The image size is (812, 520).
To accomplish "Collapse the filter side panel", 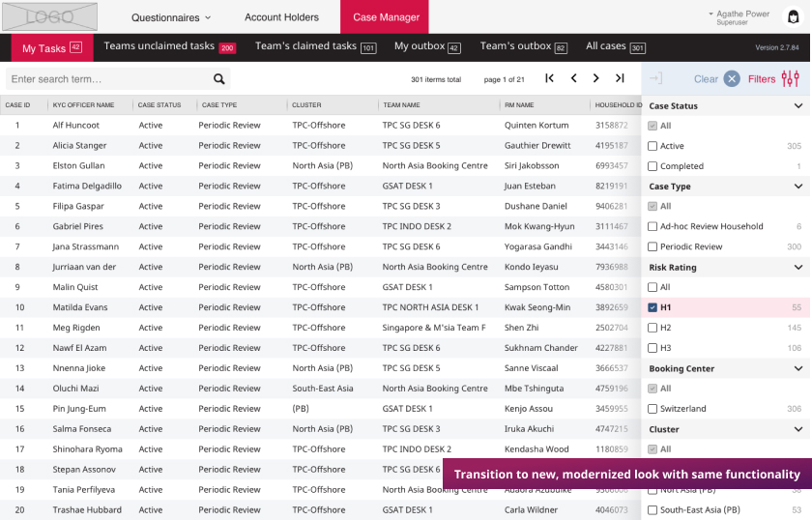I will pyautogui.click(x=655, y=79).
